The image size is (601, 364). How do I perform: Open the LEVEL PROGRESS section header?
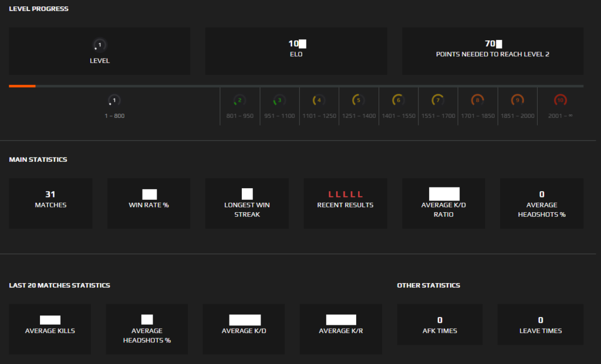tap(38, 8)
